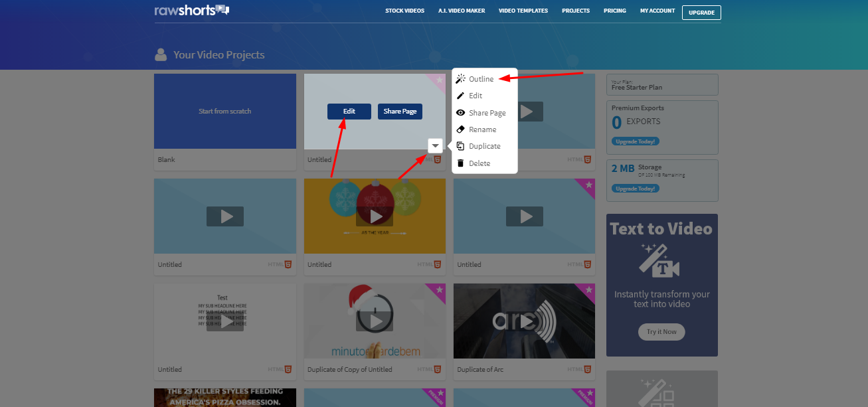Click the eye icon next to Share Page
The width and height of the screenshot is (868, 407).
[460, 113]
